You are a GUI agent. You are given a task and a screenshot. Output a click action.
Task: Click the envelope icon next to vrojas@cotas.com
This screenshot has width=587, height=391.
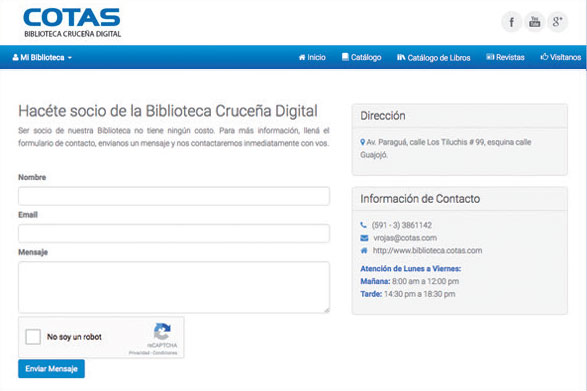tap(364, 238)
